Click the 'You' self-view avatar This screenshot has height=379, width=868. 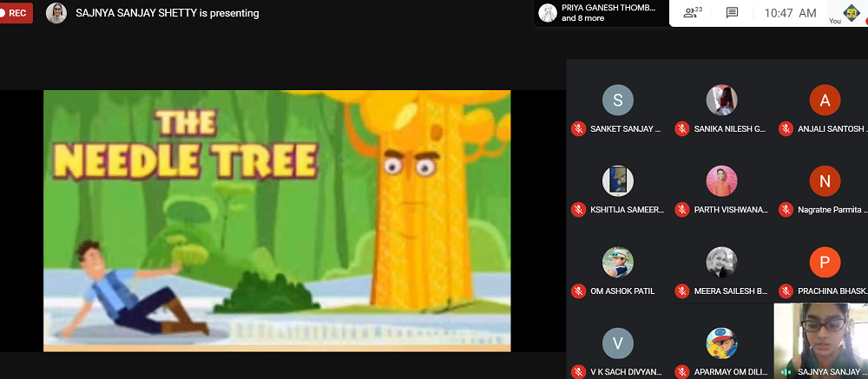[849, 11]
